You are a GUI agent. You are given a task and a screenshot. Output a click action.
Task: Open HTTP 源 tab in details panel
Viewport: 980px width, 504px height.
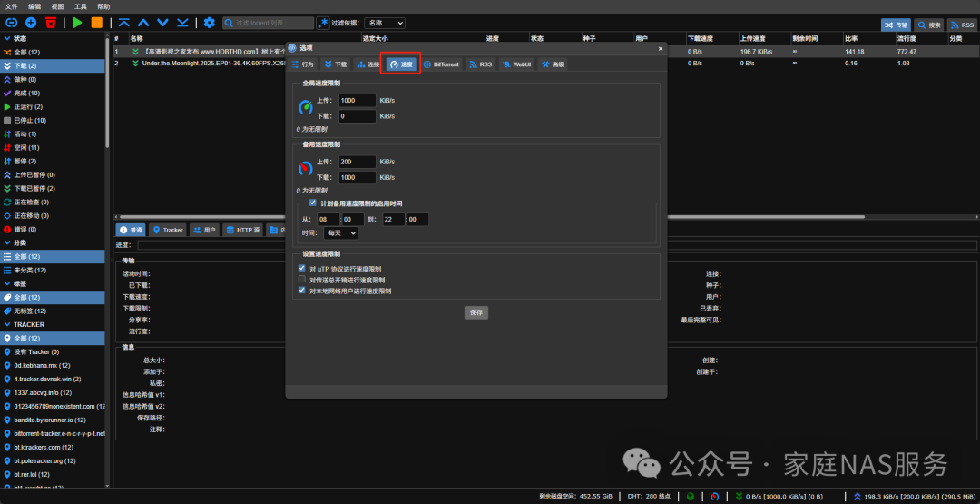(243, 230)
